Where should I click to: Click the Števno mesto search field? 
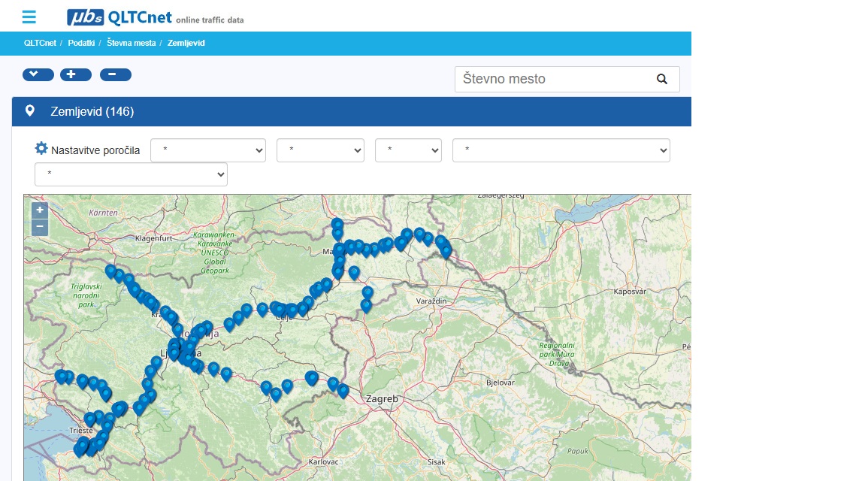coord(552,79)
